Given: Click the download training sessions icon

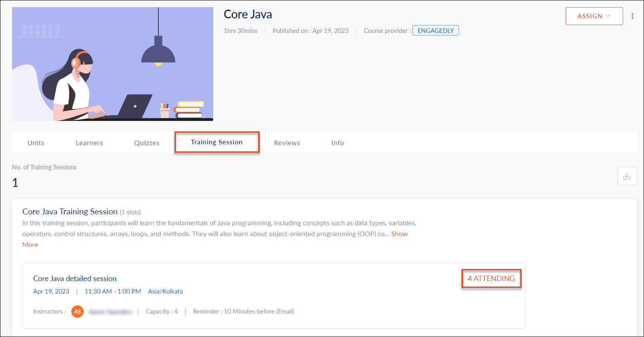Looking at the screenshot, I should click(627, 176).
